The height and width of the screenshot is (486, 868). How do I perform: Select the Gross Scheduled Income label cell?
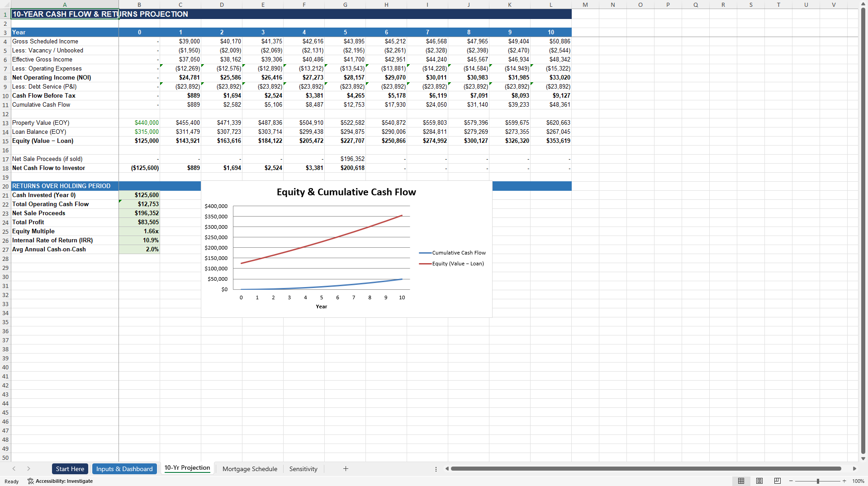pos(65,41)
